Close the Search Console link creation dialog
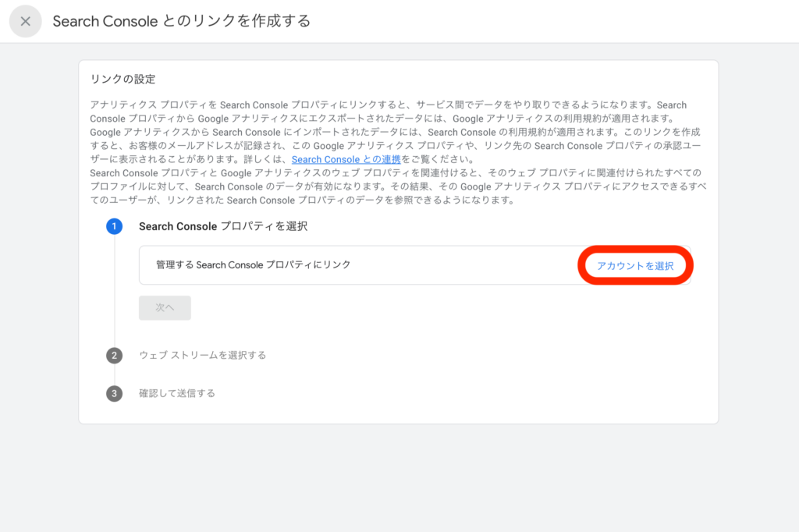 25,21
